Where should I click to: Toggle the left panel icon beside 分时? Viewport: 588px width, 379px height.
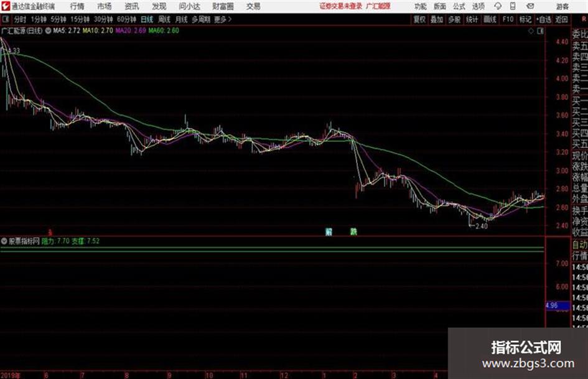point(5,19)
